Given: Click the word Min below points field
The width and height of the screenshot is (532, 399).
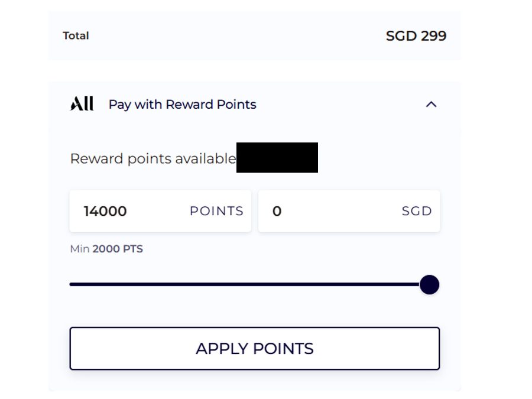Looking at the screenshot, I should click(79, 249).
